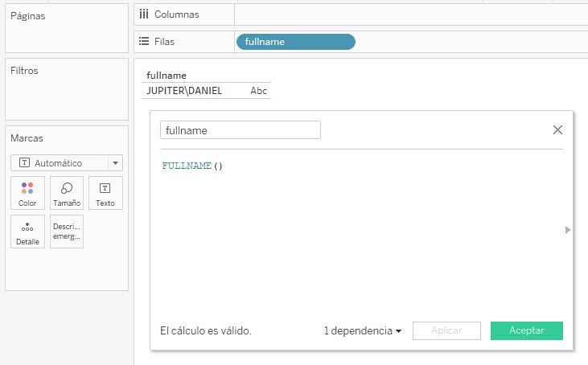Open the Descripción emergente tooltip button
The image size is (588, 365).
coord(67,232)
